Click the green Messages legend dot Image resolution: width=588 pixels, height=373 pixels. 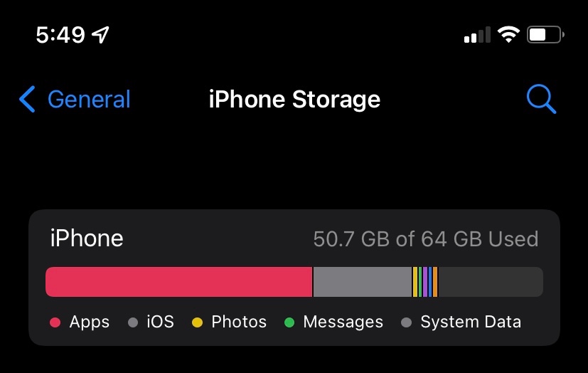(x=289, y=322)
